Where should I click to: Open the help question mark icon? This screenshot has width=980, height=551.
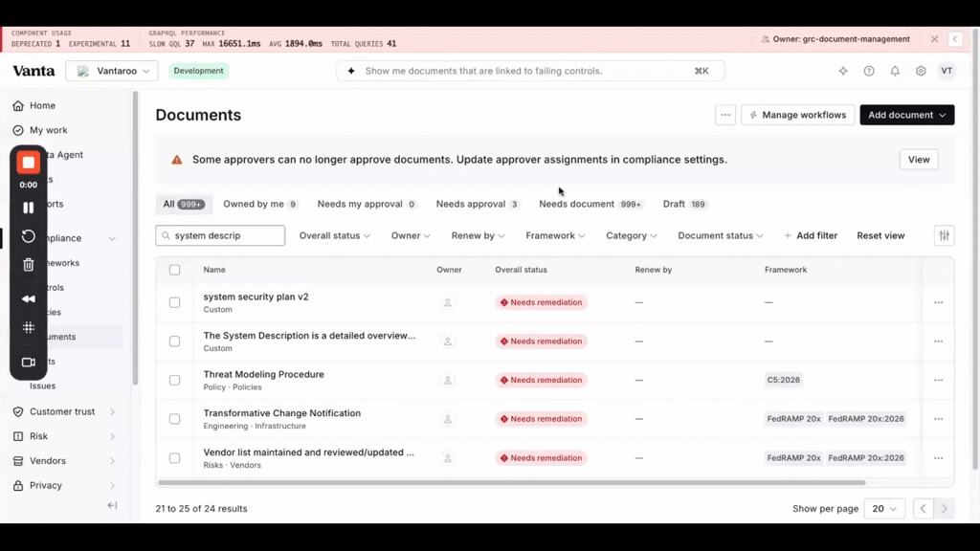pyautogui.click(x=869, y=71)
